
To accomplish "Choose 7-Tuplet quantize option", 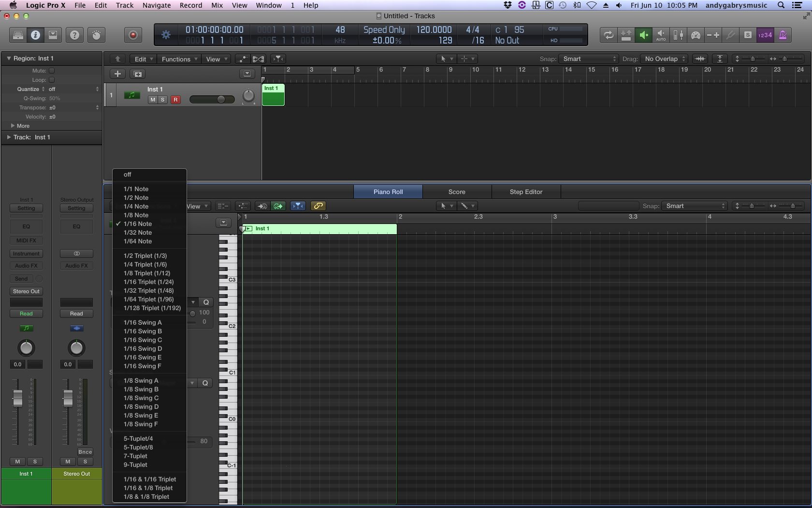I will click(135, 456).
